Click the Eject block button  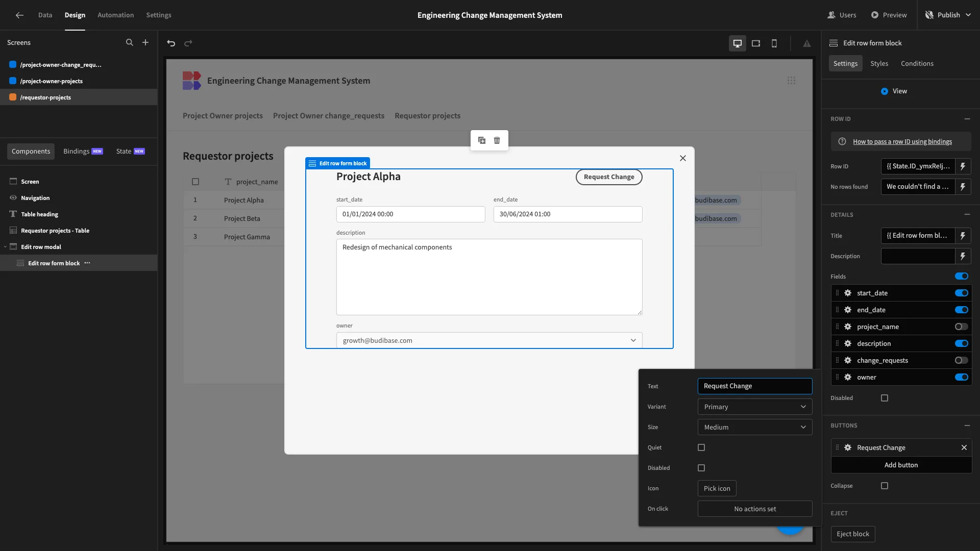tap(853, 534)
